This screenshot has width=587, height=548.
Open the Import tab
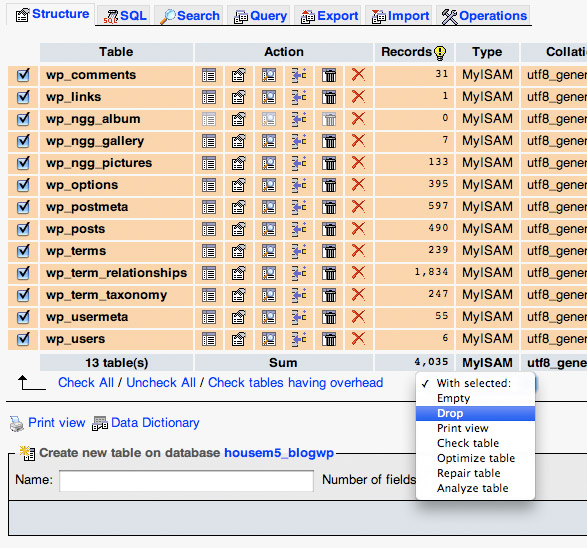pos(400,16)
